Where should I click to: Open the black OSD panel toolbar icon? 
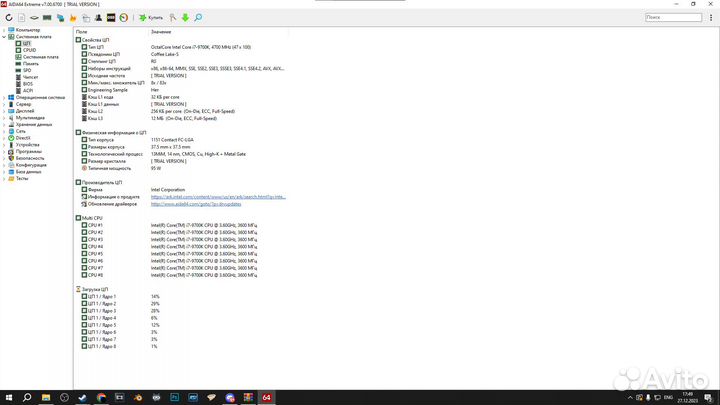pyautogui.click(x=111, y=17)
